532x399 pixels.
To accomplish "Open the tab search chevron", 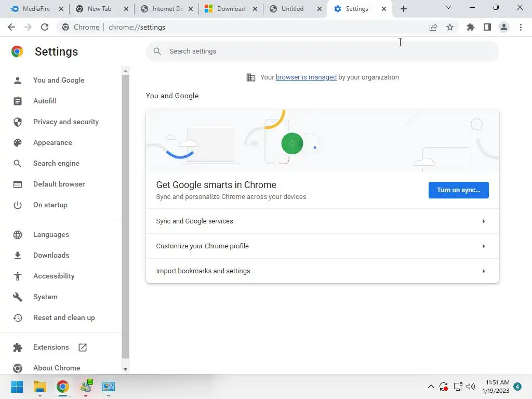I will [448, 7].
